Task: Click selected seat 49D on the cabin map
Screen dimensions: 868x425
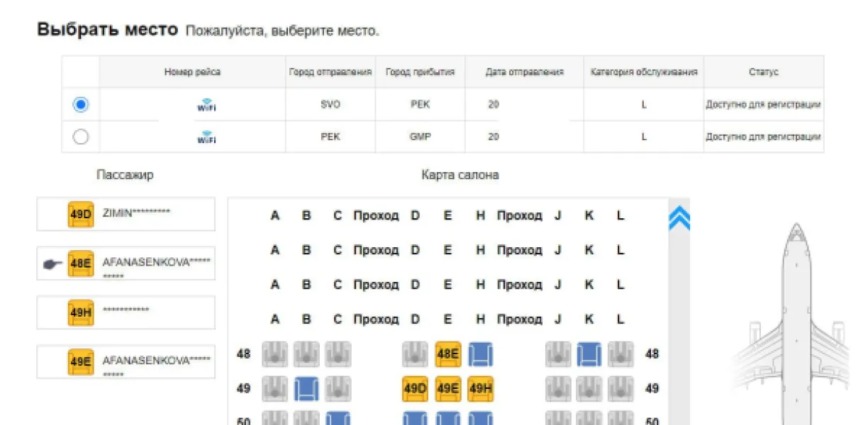Action: 415,388
